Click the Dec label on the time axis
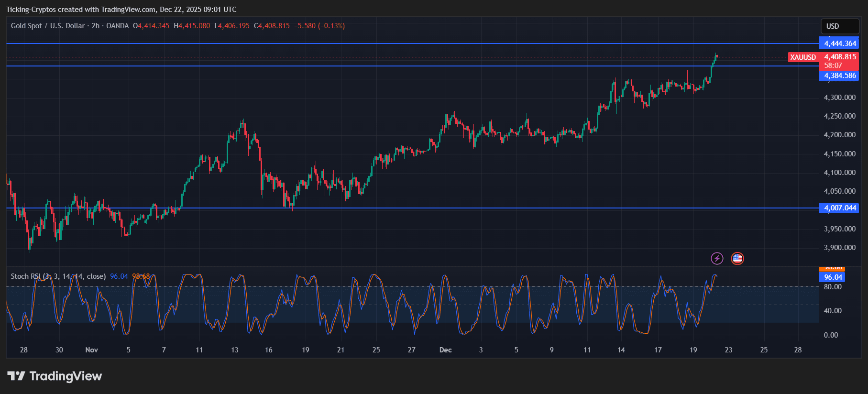The width and height of the screenshot is (868, 394). [x=445, y=350]
